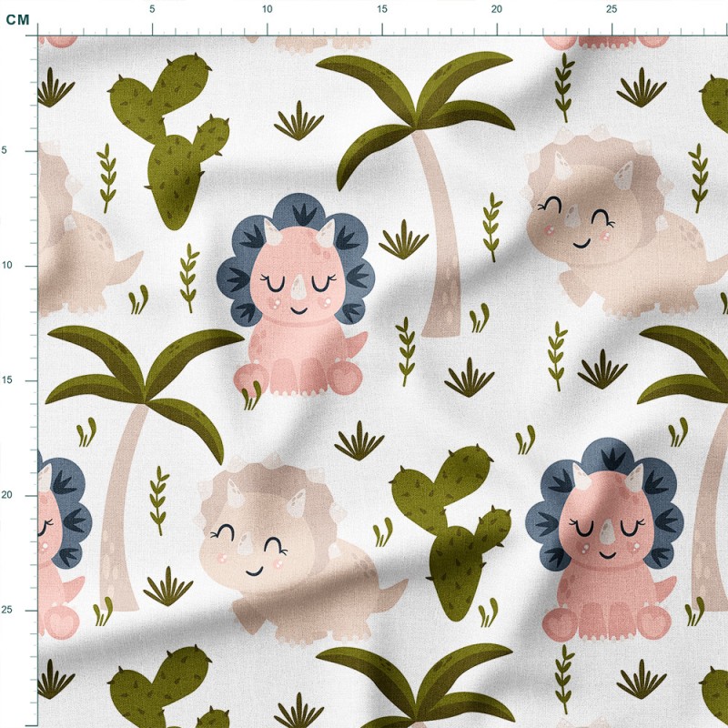This screenshot has width=728, height=728.
Task: Pick the 15 mark on the vertical ruler
Action: [6, 380]
